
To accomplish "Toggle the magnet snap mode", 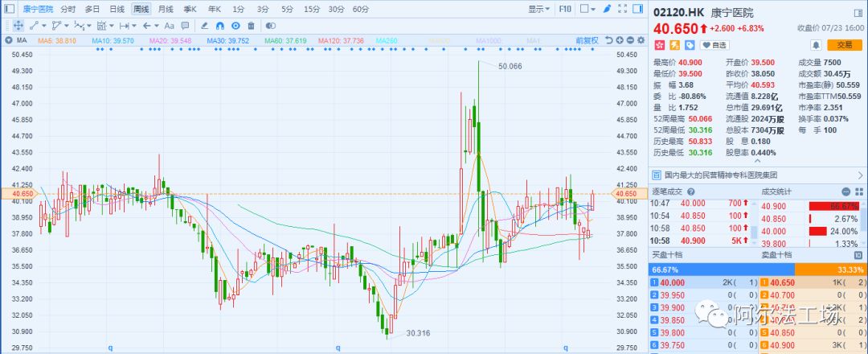I will tap(219, 26).
